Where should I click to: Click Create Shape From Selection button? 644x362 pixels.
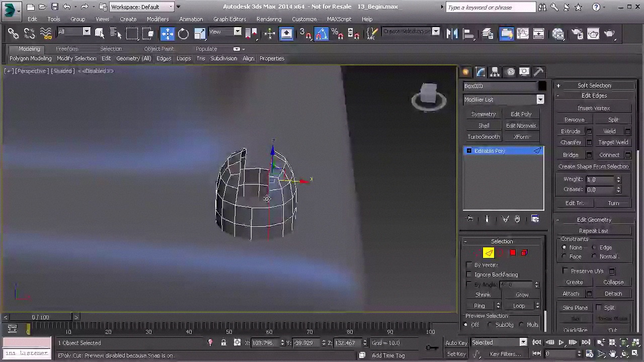pos(594,166)
